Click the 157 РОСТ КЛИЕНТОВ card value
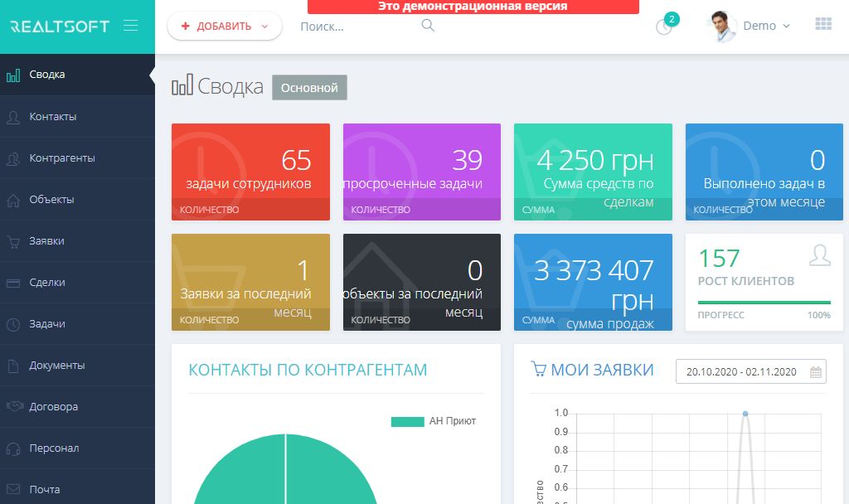Image resolution: width=849 pixels, height=504 pixels. (x=719, y=259)
